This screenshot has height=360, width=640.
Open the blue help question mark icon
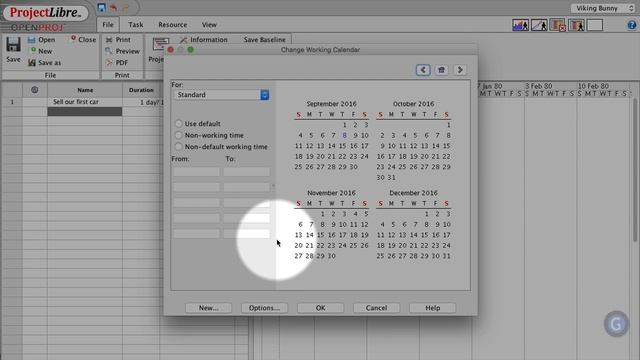point(631,25)
